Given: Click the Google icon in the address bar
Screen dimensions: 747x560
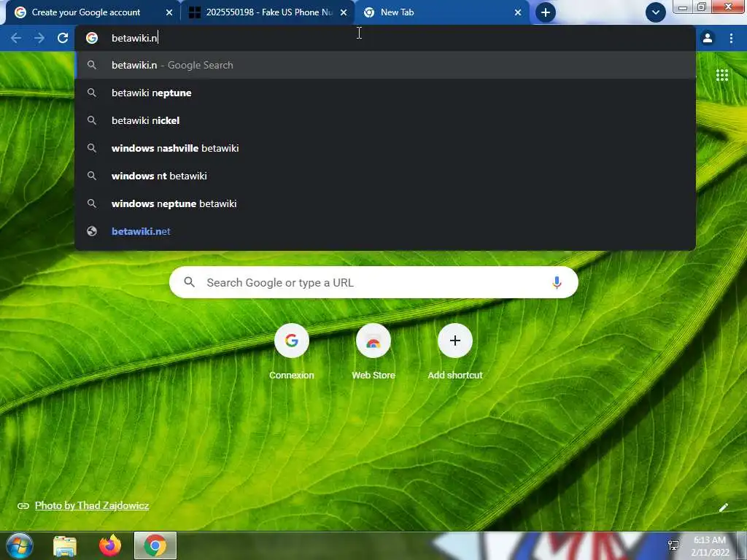Looking at the screenshot, I should click(92, 38).
